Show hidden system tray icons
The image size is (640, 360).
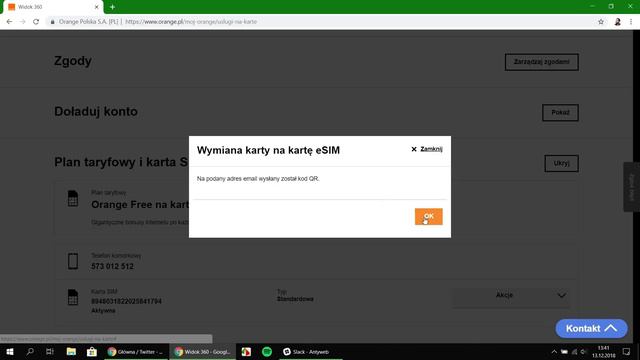tap(554, 351)
